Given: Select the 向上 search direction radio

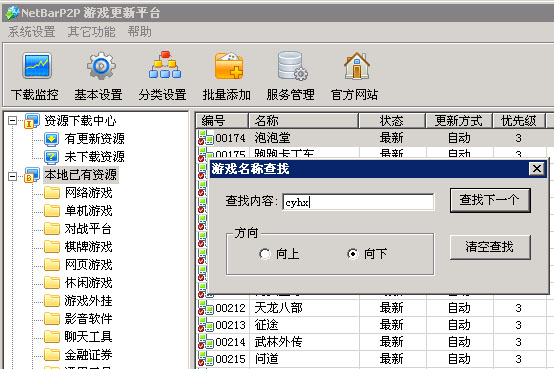Looking at the screenshot, I should pyautogui.click(x=265, y=254).
